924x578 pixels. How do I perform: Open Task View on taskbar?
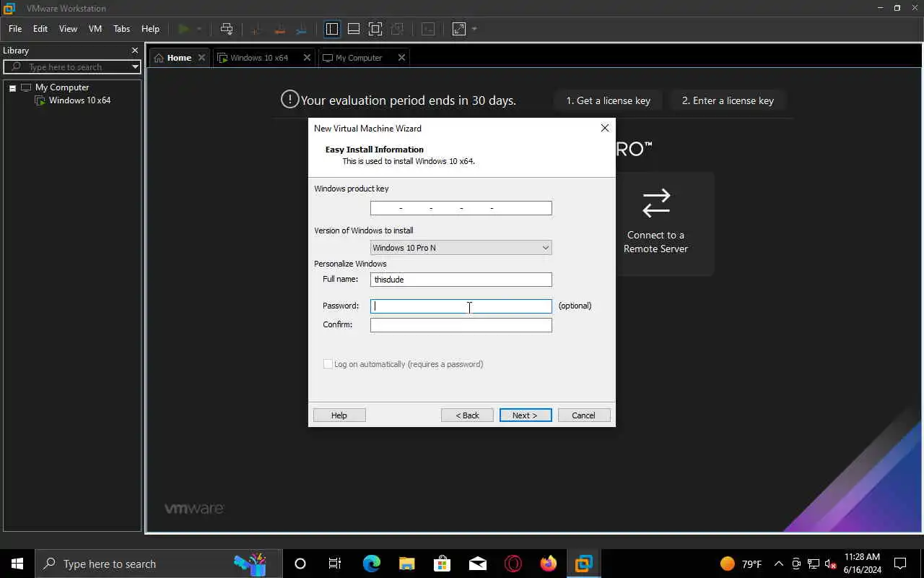click(335, 564)
